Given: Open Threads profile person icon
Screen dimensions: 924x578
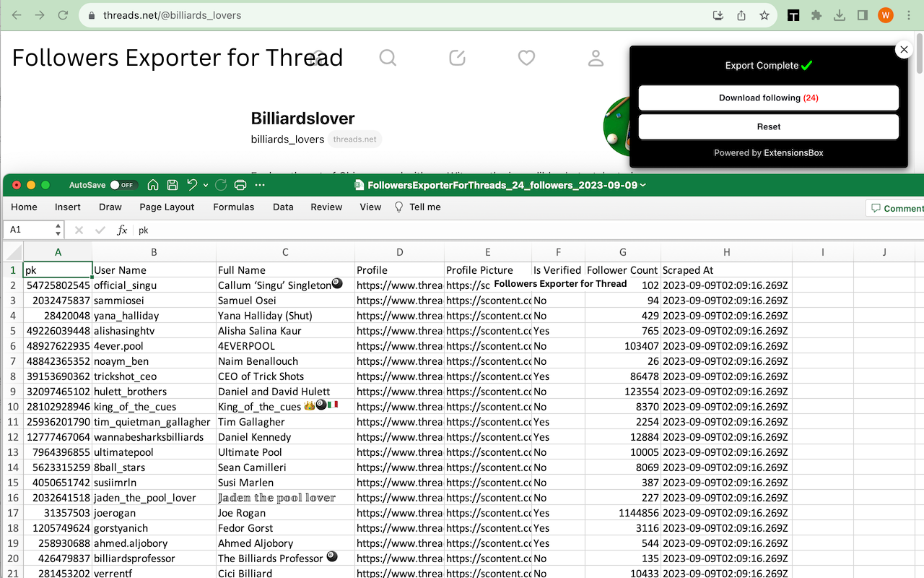Looking at the screenshot, I should coord(596,58).
